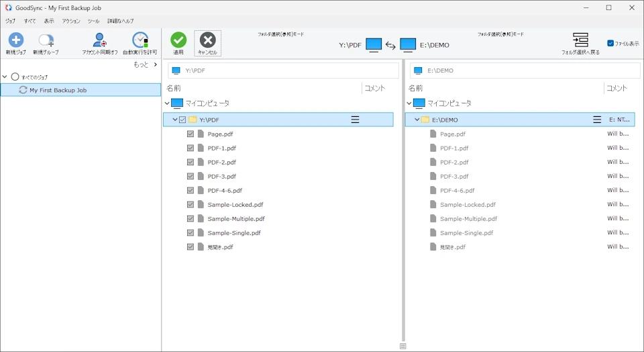Viewport: 644px width, 352px height.
Task: Click the New Job (新規ジョブ) plus icon
Action: [x=16, y=40]
